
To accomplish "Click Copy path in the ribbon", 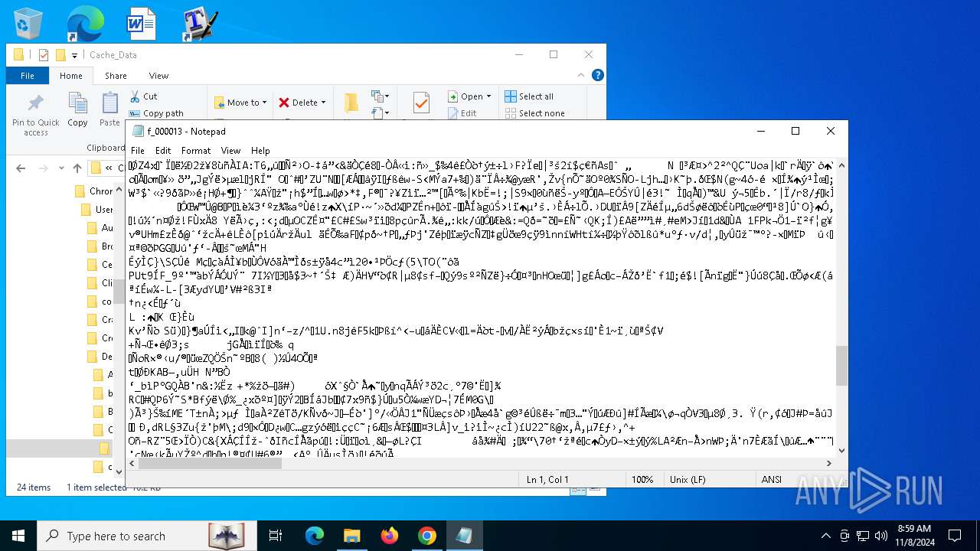I will tap(156, 113).
